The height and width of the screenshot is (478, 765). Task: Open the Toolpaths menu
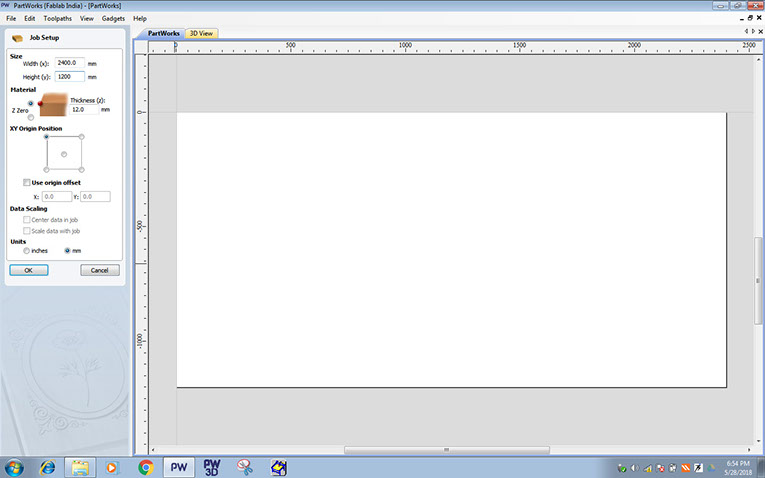coord(58,19)
